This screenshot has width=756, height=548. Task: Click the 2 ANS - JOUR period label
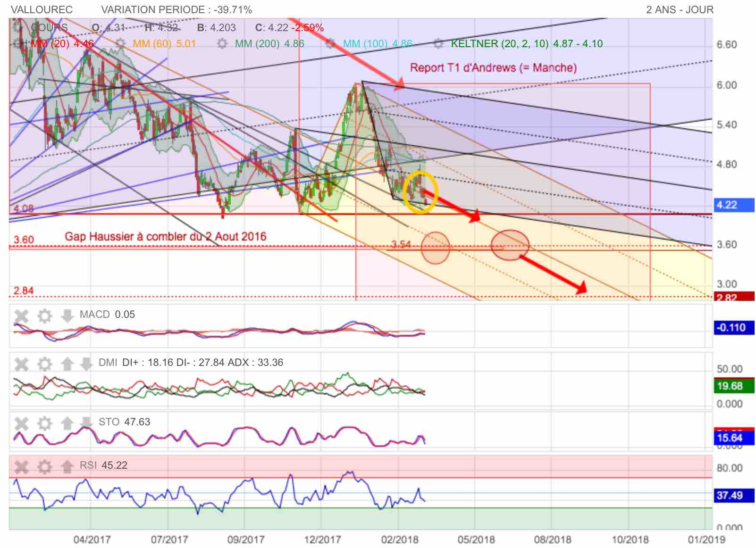point(680,9)
